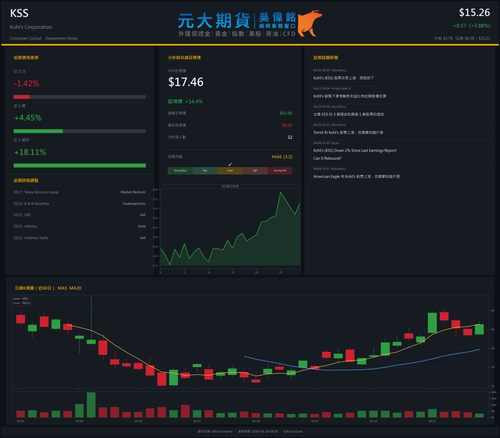
Task: Select the Strong Buy rating segment
Action: tap(180, 171)
